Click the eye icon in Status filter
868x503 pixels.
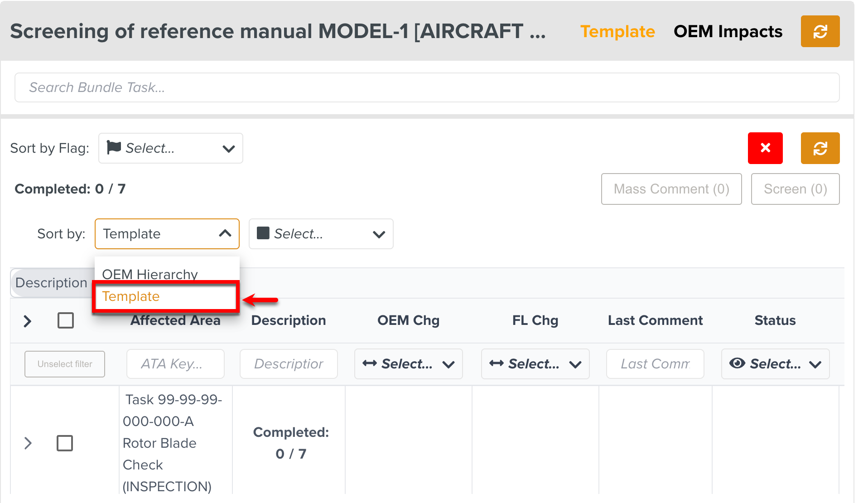coord(737,363)
